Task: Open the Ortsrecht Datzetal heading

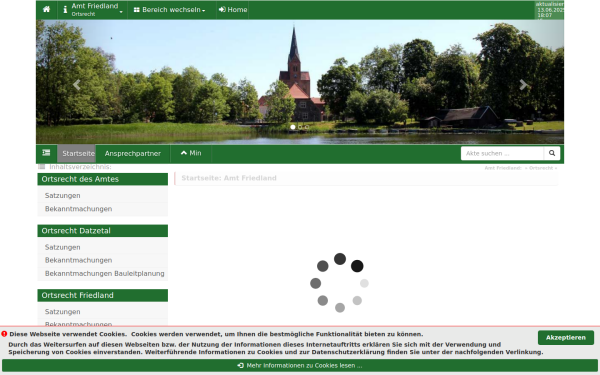Action: coord(103,231)
